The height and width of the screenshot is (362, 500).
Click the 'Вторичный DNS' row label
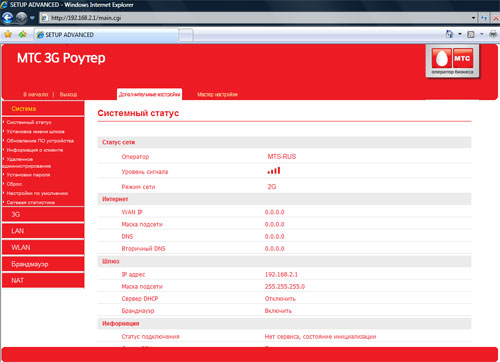click(x=143, y=249)
